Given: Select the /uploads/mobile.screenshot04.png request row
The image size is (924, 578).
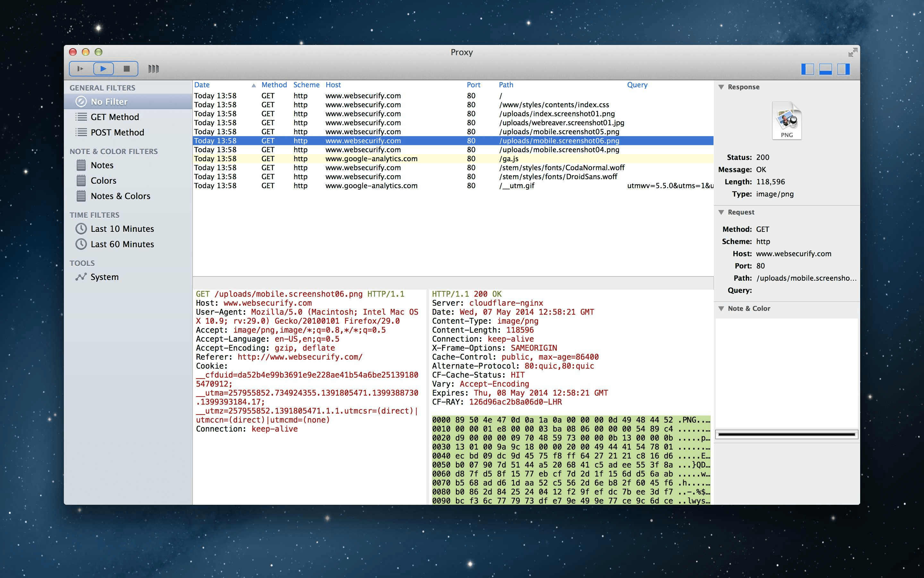Looking at the screenshot, I should (453, 150).
